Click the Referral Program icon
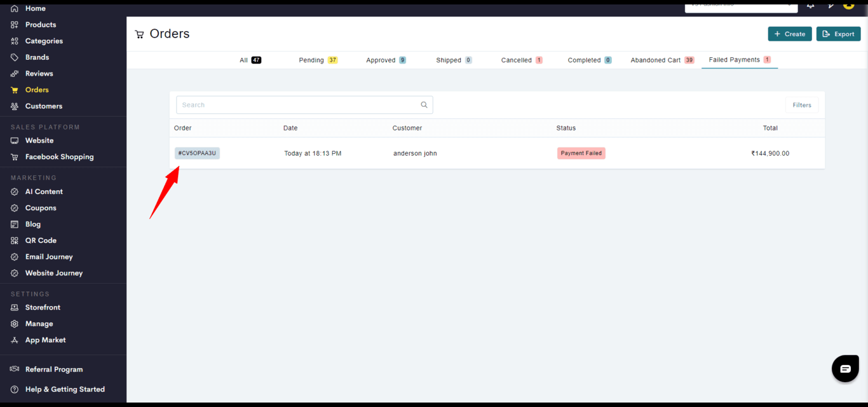Image resolution: width=868 pixels, height=407 pixels. coord(15,369)
